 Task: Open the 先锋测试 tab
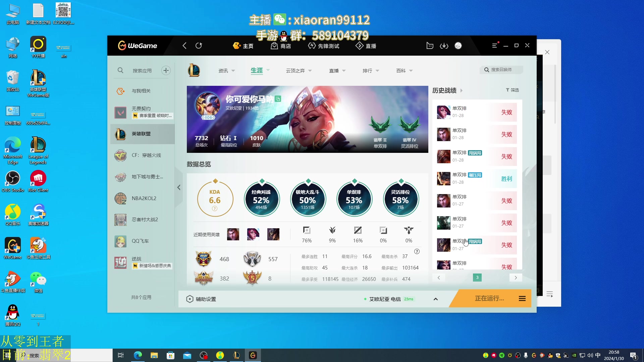(324, 46)
